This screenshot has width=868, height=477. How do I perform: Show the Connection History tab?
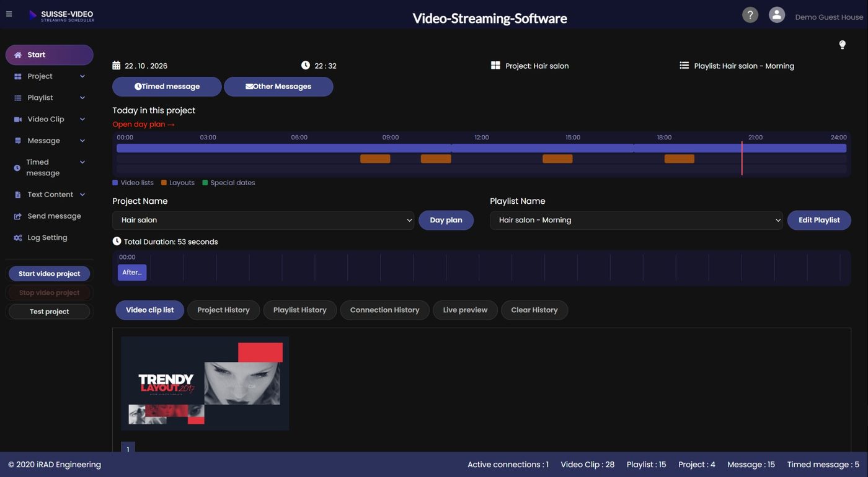coord(385,310)
